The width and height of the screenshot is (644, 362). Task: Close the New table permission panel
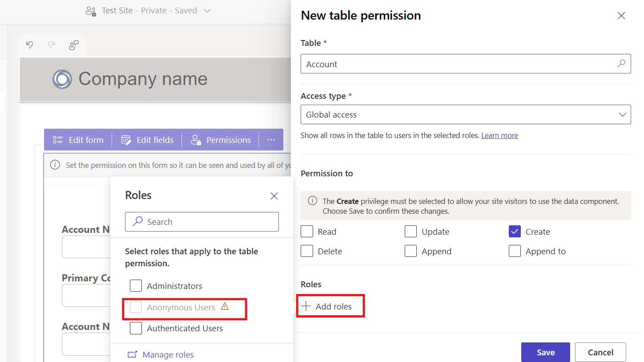pyautogui.click(x=621, y=16)
